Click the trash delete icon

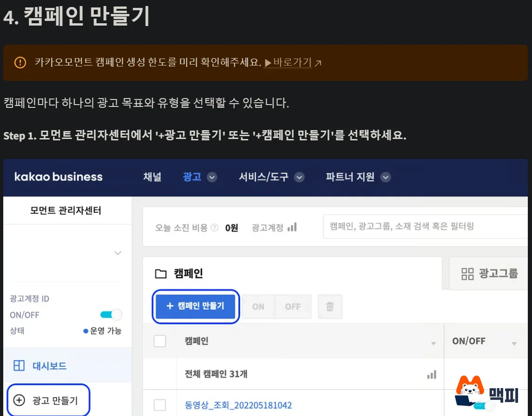[330, 307]
